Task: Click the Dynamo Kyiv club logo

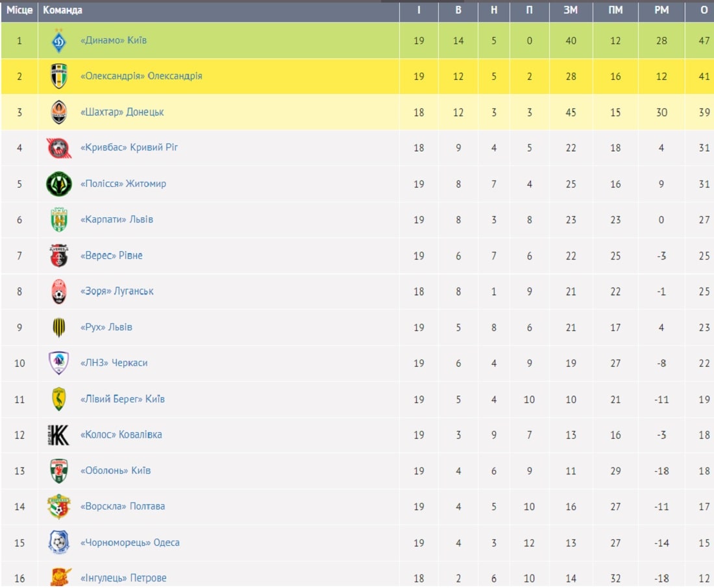Action: [x=58, y=40]
